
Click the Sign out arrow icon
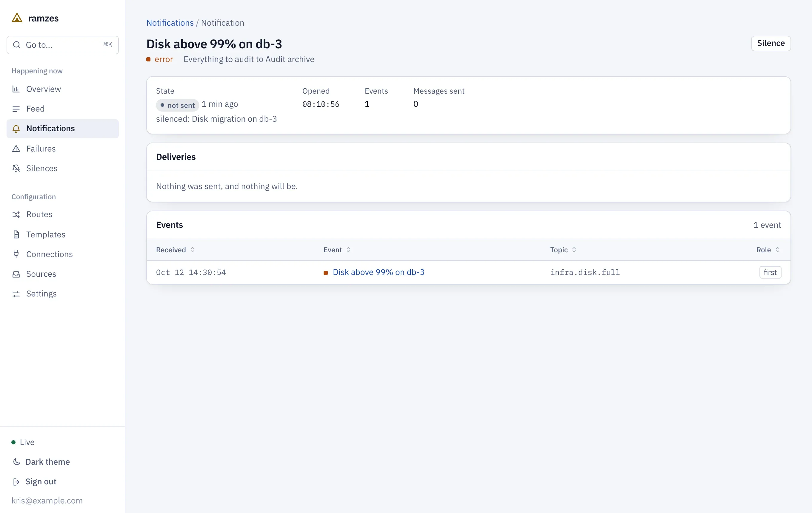pos(16,482)
